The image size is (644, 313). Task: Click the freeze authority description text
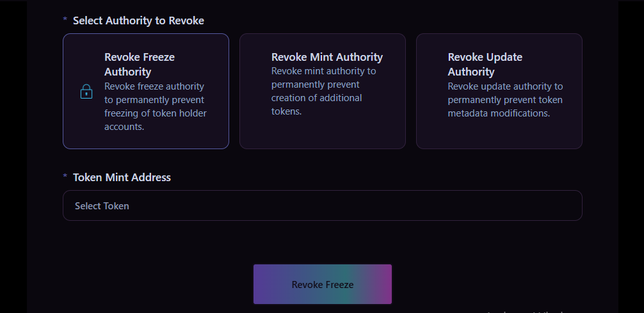(156, 106)
